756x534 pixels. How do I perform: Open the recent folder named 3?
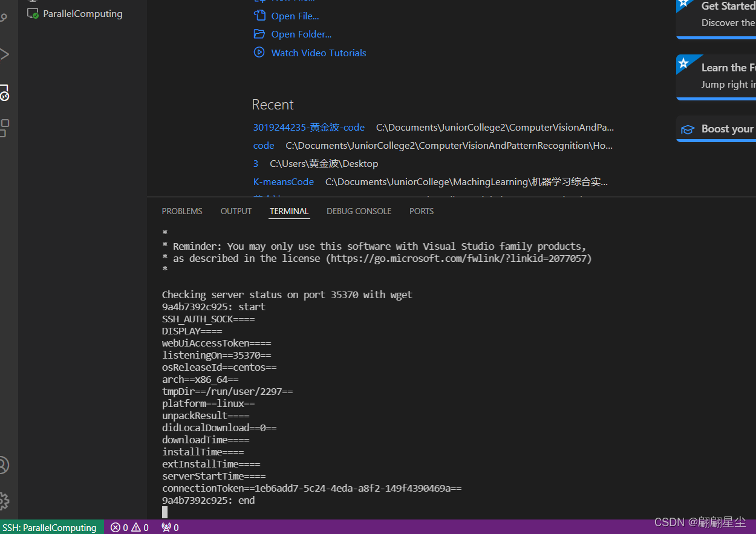256,164
